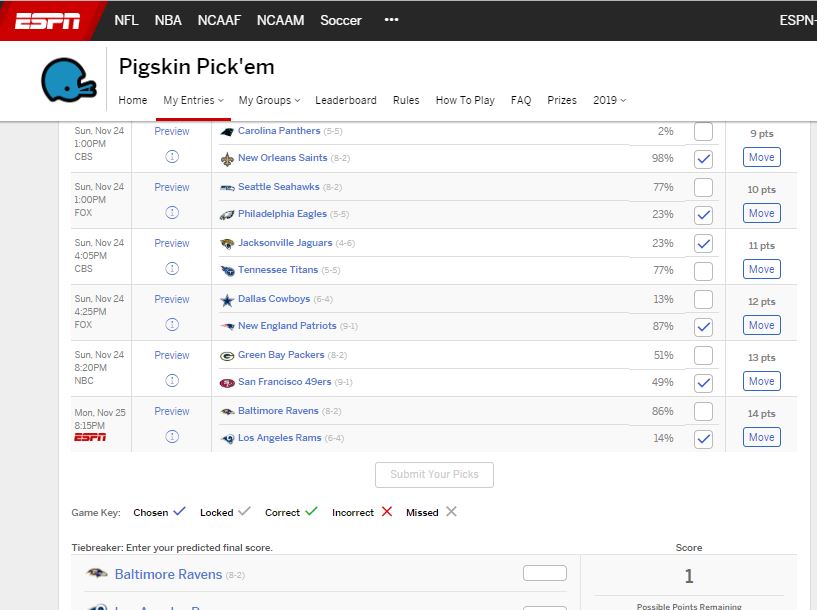Image resolution: width=817 pixels, height=610 pixels.
Task: Open Soccer in the top navigation
Action: [x=341, y=20]
